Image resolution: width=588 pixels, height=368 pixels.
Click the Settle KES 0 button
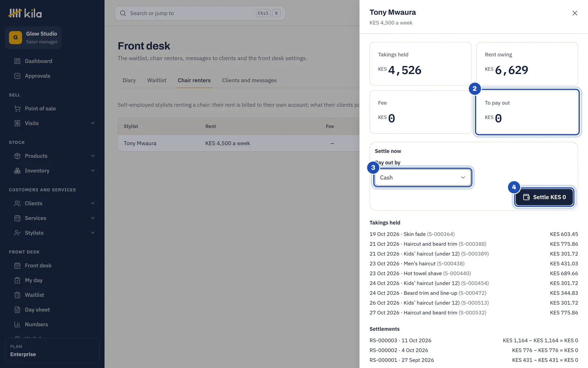click(544, 197)
